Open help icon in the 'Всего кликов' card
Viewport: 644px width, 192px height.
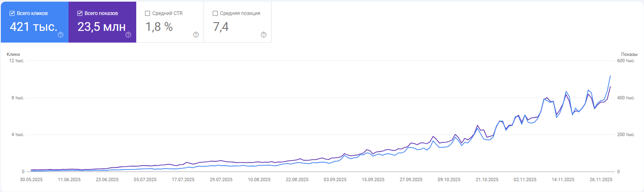[x=61, y=35]
